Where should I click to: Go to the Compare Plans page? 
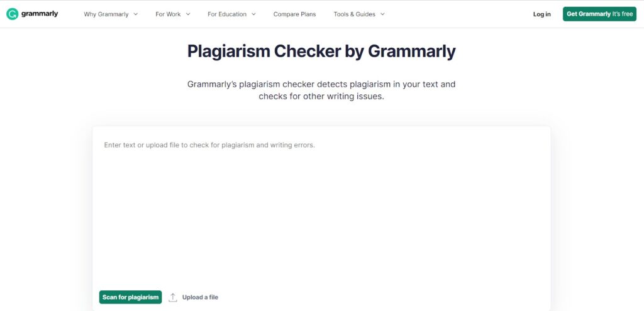coord(294,14)
